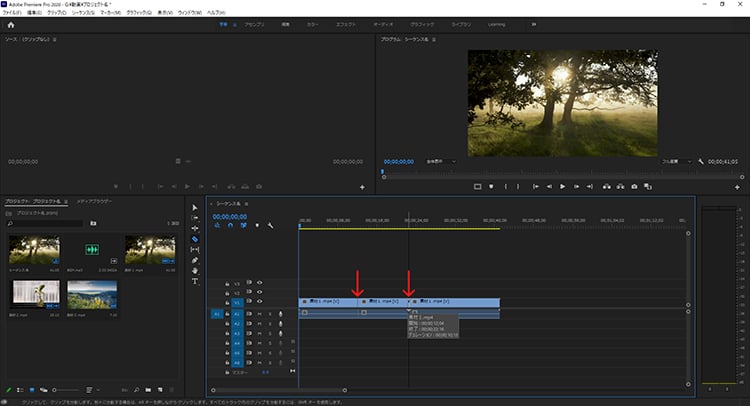750x406 pixels.
Task: Adjust thumbnail zoom slider in Project panel
Action: point(66,390)
